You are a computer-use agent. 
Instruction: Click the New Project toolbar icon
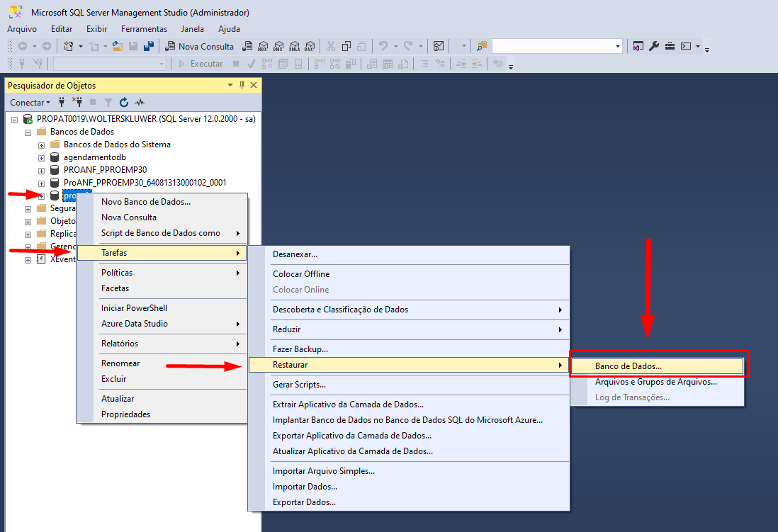tap(69, 46)
